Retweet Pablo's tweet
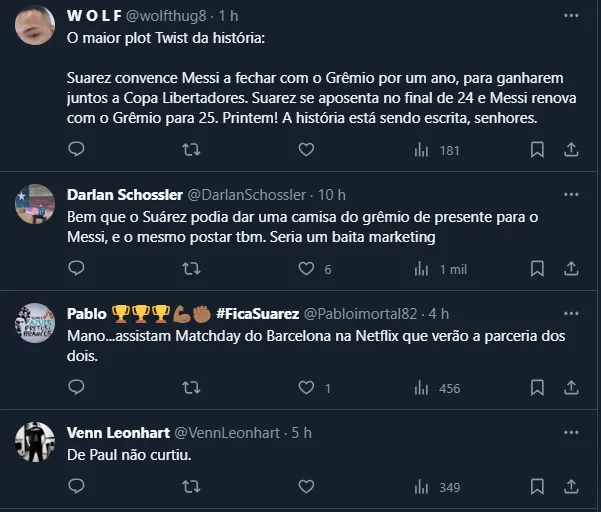This screenshot has height=512, width=601. (x=190, y=388)
